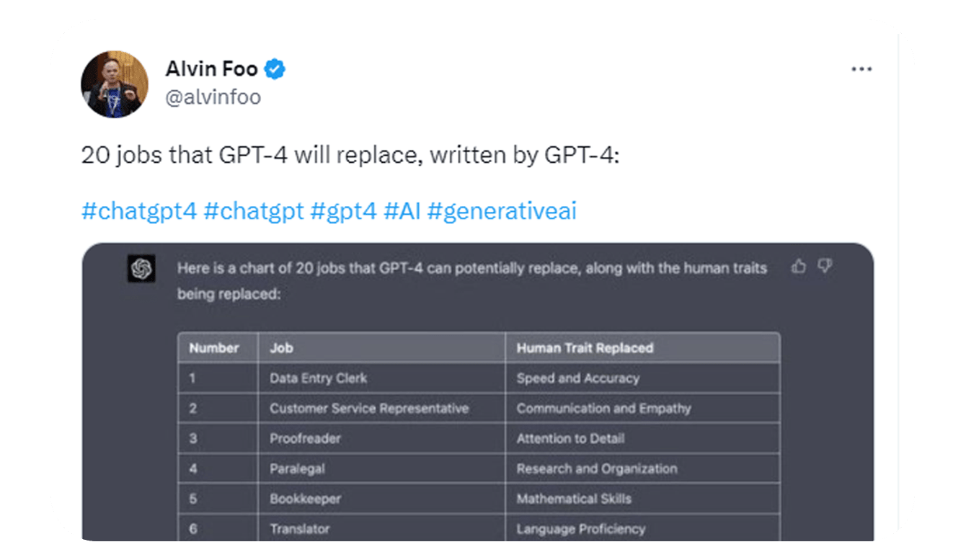Click the #chatgpt4 hashtag
This screenshot has height=560, width=966.
138,211
